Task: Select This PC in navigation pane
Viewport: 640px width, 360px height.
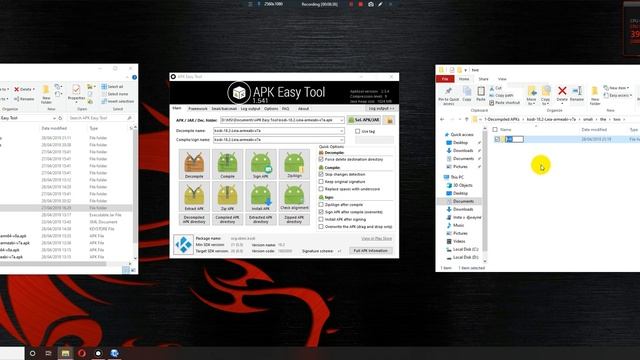Action: tap(457, 177)
